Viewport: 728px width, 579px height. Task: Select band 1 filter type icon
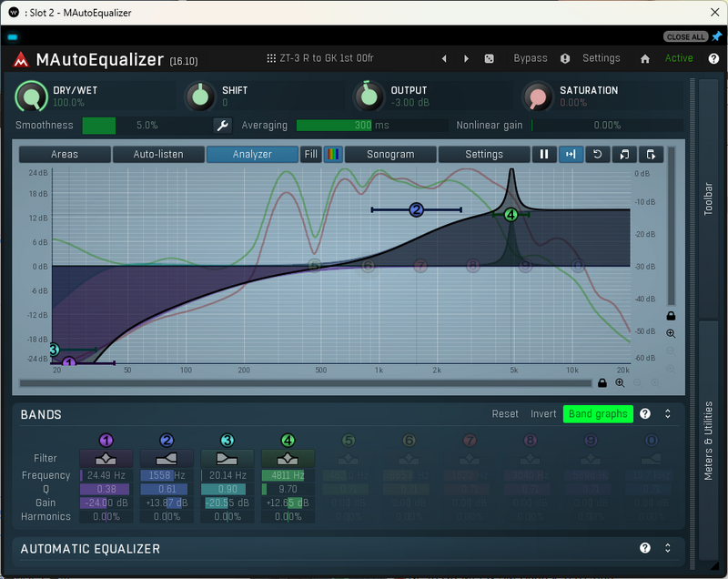(x=106, y=459)
